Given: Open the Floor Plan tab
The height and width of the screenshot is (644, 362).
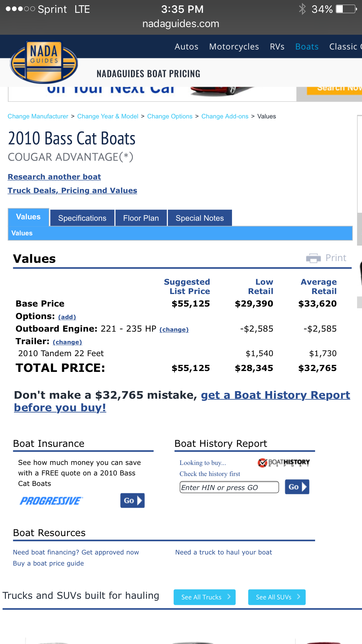Looking at the screenshot, I should [x=141, y=218].
